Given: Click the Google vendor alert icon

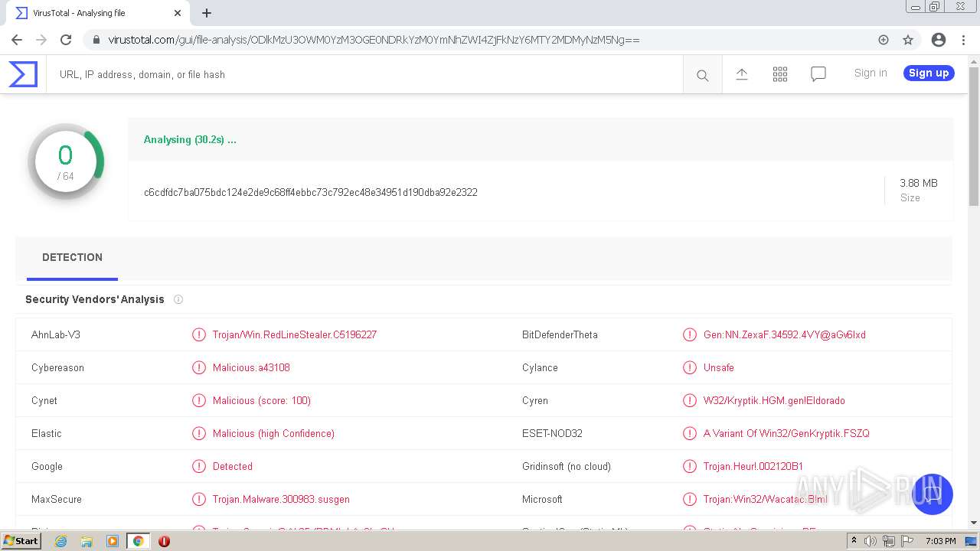Looking at the screenshot, I should [199, 466].
